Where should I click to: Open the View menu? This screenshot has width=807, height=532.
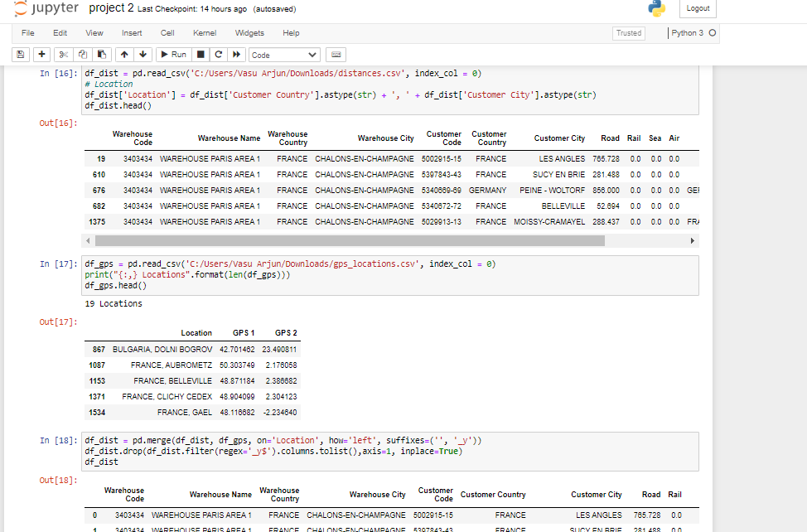[x=94, y=33]
